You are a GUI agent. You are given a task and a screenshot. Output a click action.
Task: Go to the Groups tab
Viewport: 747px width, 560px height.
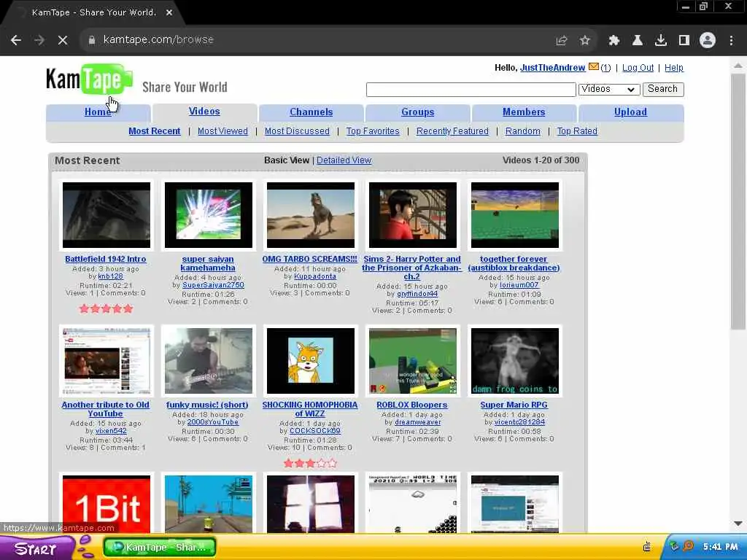(x=417, y=112)
